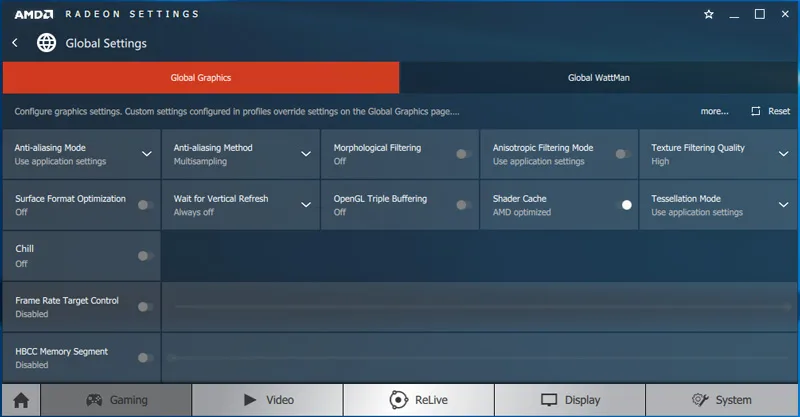Go to the Video playback section
800x417 pixels.
point(268,400)
